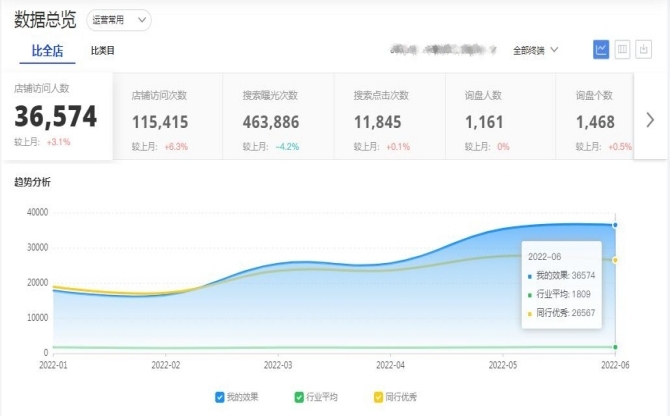Select the 搜索曝光次数 metric card
Screen dimensions: 670x416
[279, 117]
